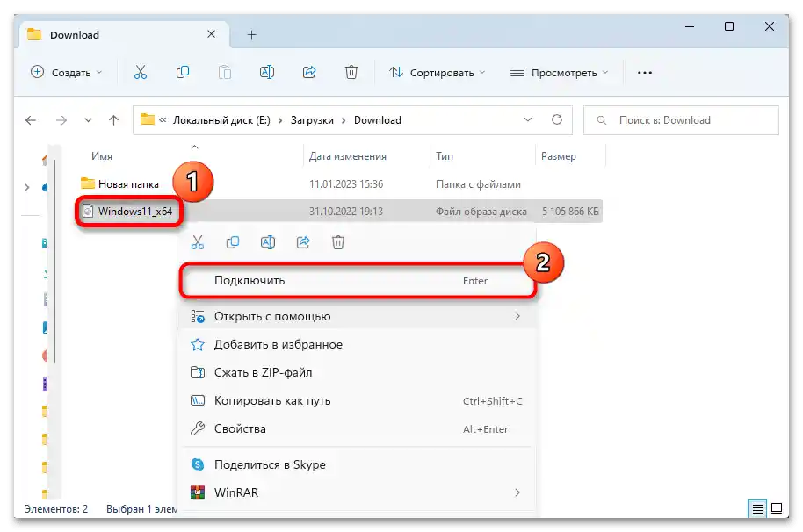Click the Rename icon on the toolbar
Image resolution: width=803 pixels, height=532 pixels.
267,72
